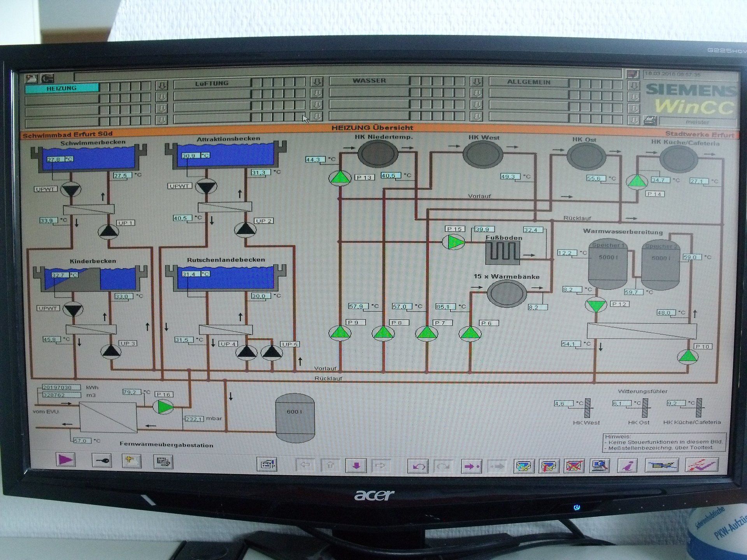
Task: Select pump P 13 symbol
Action: point(340,178)
